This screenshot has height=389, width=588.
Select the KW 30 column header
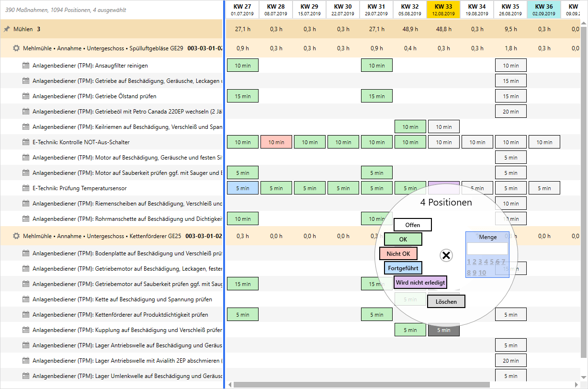343,10
